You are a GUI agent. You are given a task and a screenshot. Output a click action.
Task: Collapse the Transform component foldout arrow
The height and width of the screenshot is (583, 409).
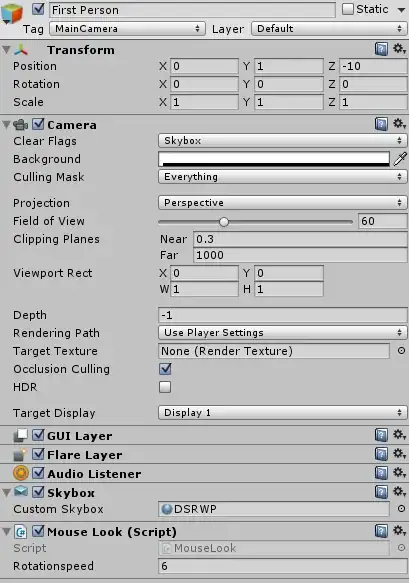pos(6,49)
